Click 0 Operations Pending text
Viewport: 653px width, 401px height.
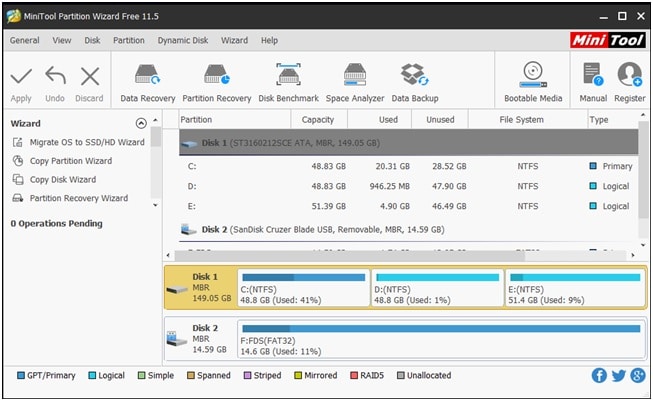click(x=57, y=224)
